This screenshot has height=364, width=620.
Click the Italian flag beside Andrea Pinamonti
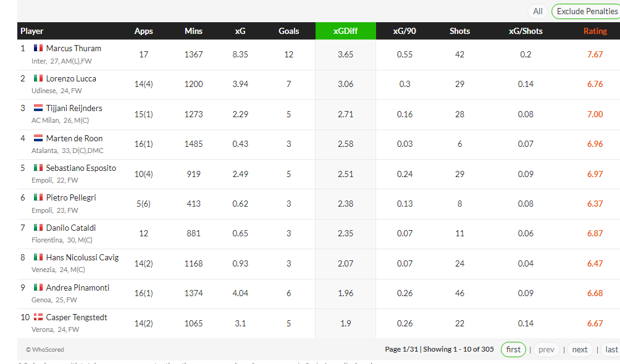click(x=38, y=287)
